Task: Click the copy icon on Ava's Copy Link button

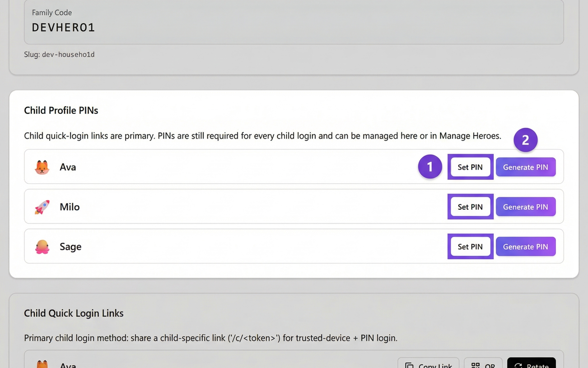Action: coord(409,366)
